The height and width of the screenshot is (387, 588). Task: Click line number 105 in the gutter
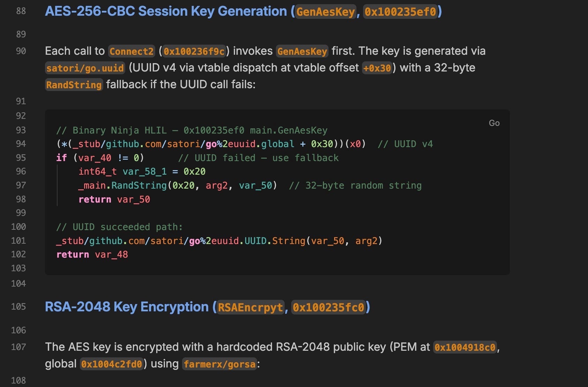(x=18, y=306)
